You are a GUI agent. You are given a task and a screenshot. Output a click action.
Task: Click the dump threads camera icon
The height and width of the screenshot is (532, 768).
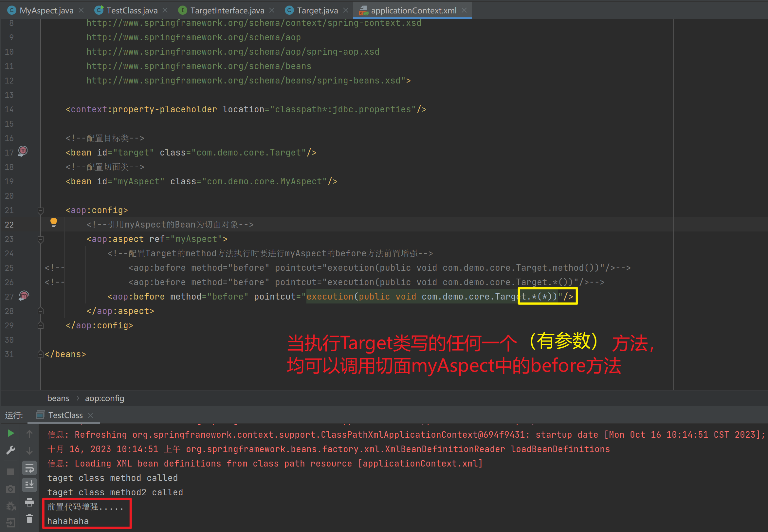coord(11,489)
